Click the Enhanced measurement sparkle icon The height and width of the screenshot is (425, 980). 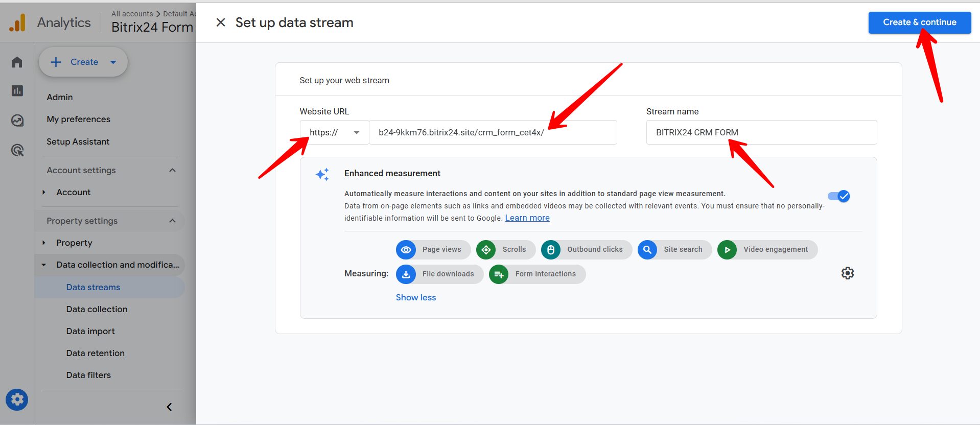point(322,175)
